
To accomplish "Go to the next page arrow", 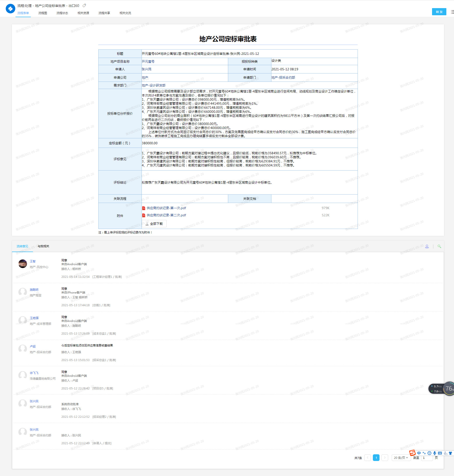I will pos(385,458).
